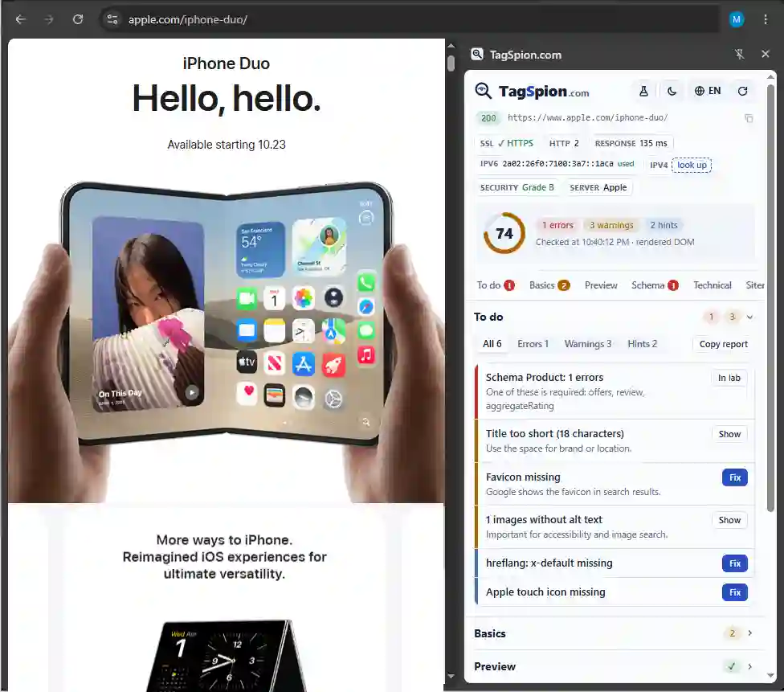Viewport: 784px width, 692px height.
Task: Fix the Favicon missing issue
Action: tap(734, 477)
